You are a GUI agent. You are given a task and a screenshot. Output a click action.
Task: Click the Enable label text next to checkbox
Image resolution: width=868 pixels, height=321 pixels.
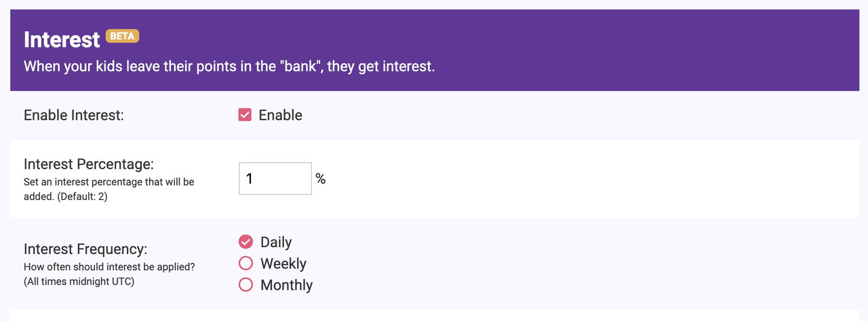pyautogui.click(x=281, y=115)
